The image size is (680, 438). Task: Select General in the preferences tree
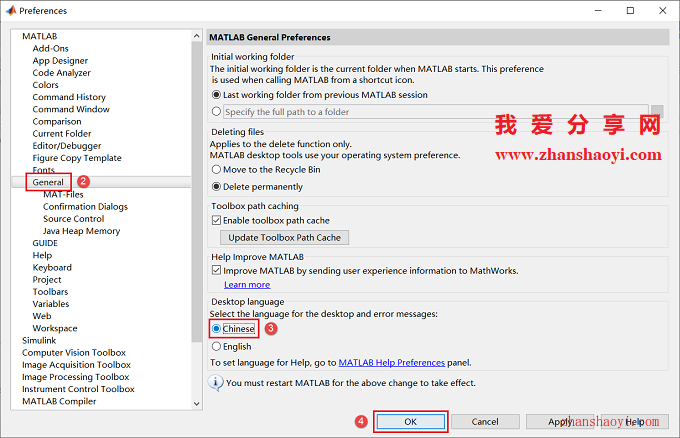click(x=48, y=182)
